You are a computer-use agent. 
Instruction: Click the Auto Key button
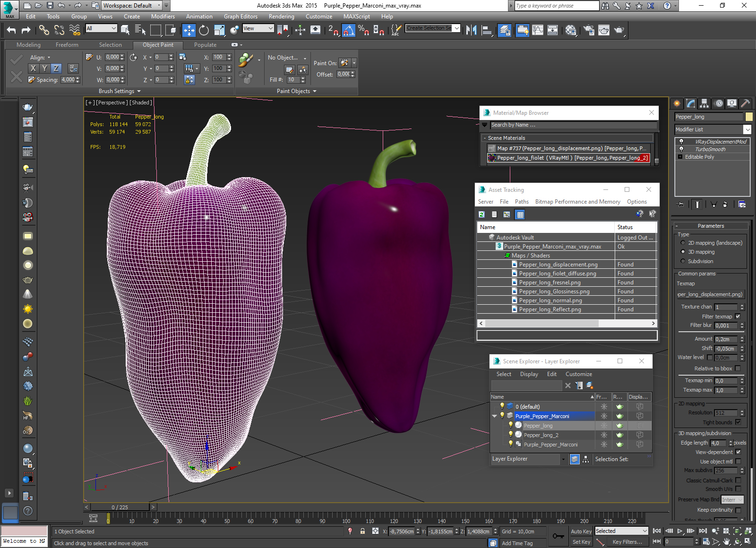pyautogui.click(x=581, y=531)
